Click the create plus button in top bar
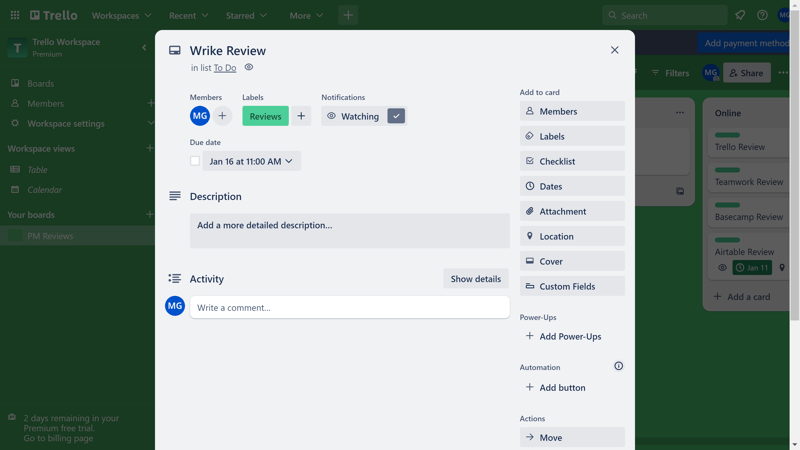The height and width of the screenshot is (450, 800). pyautogui.click(x=348, y=15)
